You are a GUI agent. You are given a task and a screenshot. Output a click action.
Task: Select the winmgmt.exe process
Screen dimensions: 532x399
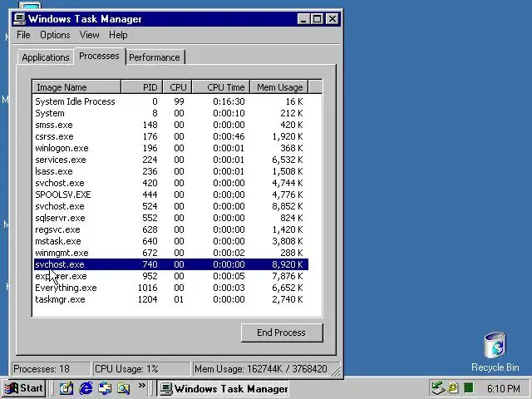pos(171,253)
